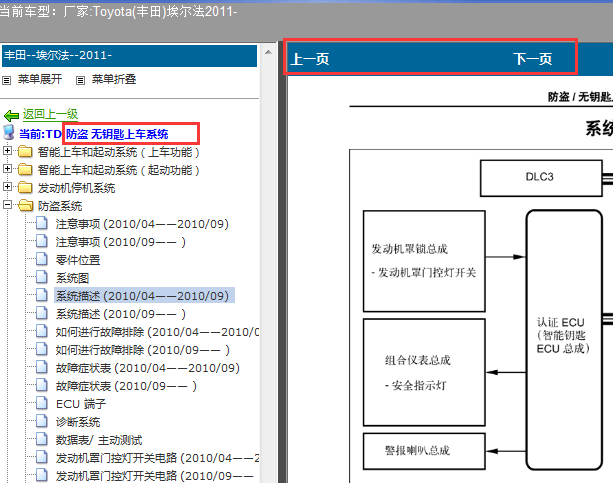Click 警报喇叭总成 diagram box
This screenshot has height=483, width=613.
(424, 451)
